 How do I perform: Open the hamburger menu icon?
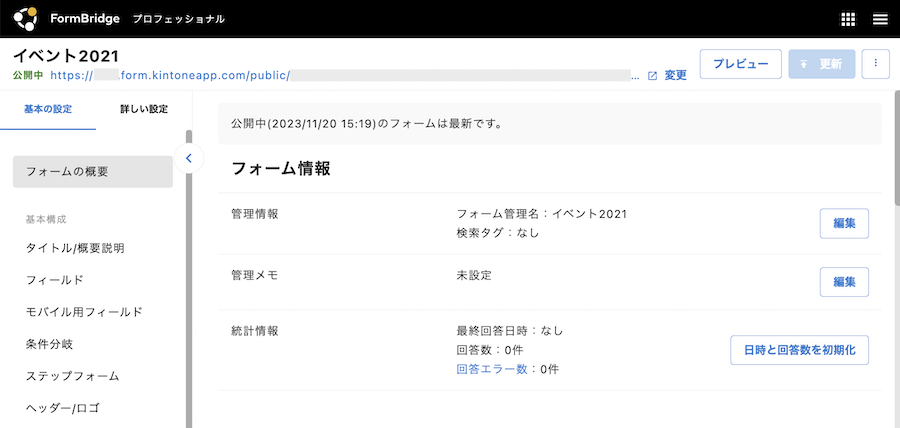point(880,19)
